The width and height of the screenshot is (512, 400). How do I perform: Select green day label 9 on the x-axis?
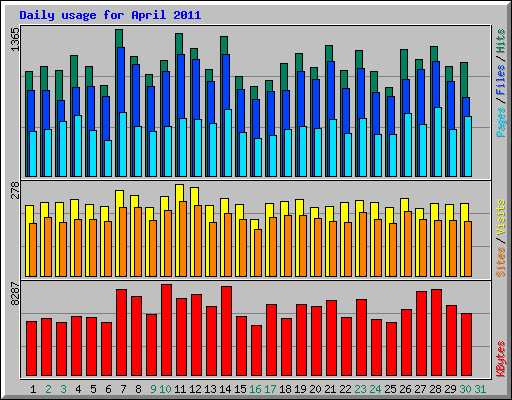153,389
